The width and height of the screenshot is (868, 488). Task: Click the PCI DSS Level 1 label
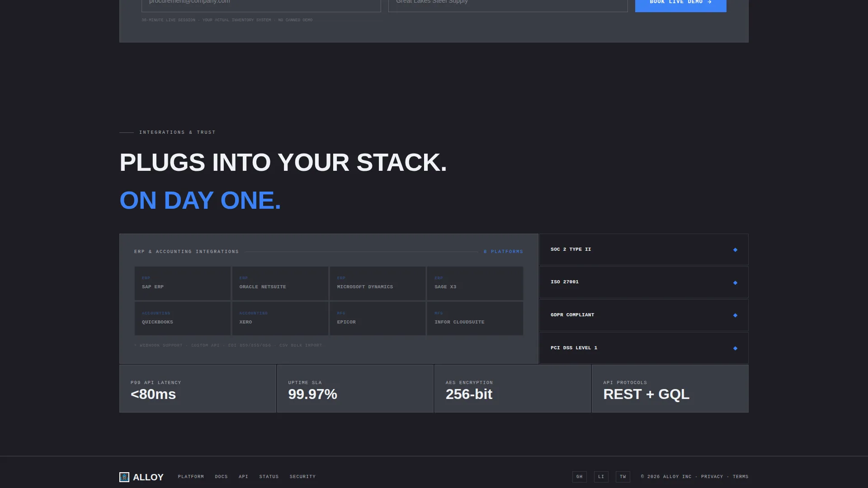click(574, 348)
